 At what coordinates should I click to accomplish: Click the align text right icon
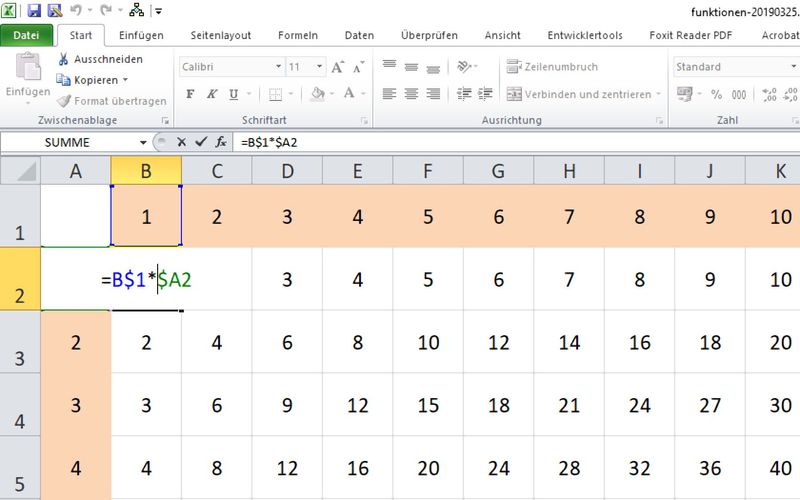(433, 94)
